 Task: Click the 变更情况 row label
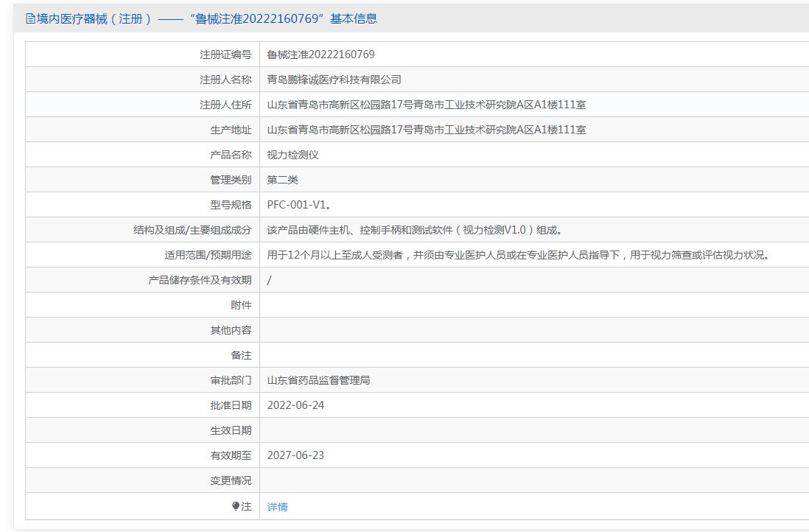tap(231, 480)
